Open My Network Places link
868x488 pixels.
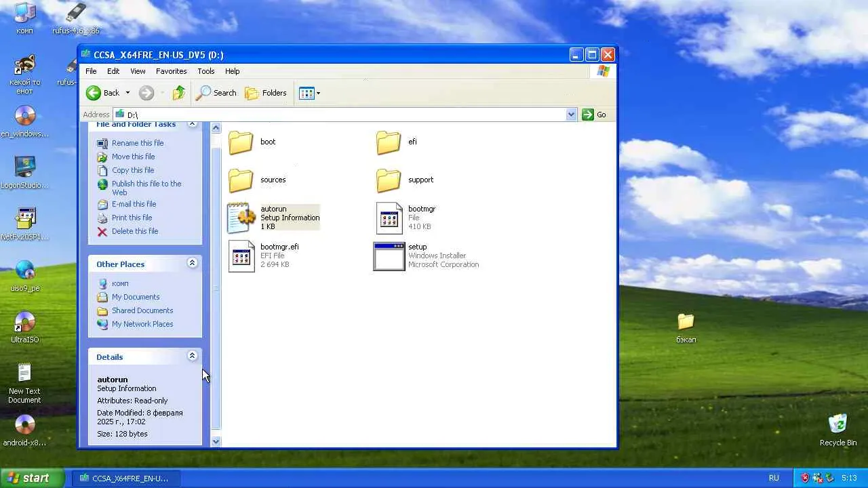(142, 324)
